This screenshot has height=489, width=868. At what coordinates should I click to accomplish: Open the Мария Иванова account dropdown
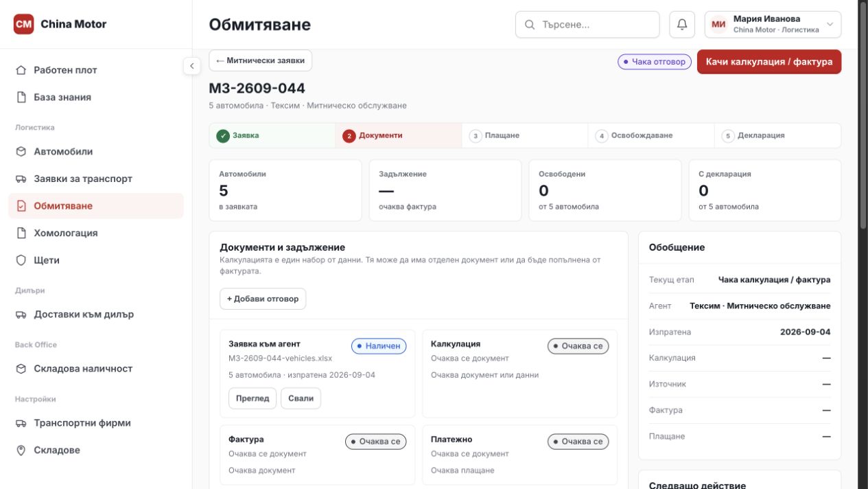[x=773, y=25]
